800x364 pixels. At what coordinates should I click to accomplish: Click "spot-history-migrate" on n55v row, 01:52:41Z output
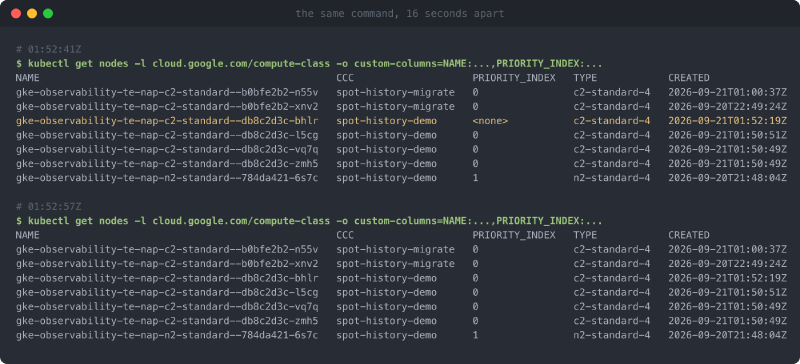tap(395, 92)
